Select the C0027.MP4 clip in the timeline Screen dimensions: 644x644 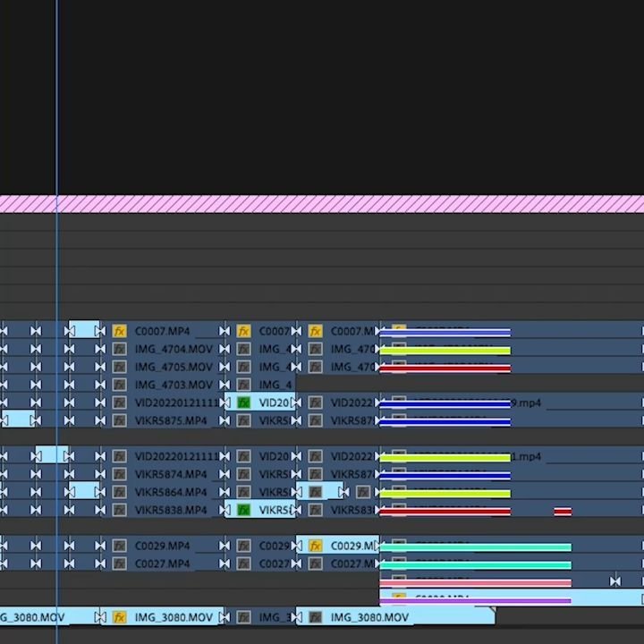162,563
